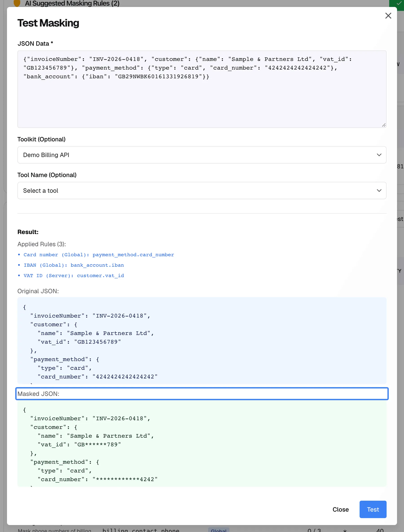This screenshot has width=404, height=532.
Task: Click the JSON Data textarea resize handle
Action: coord(384,125)
